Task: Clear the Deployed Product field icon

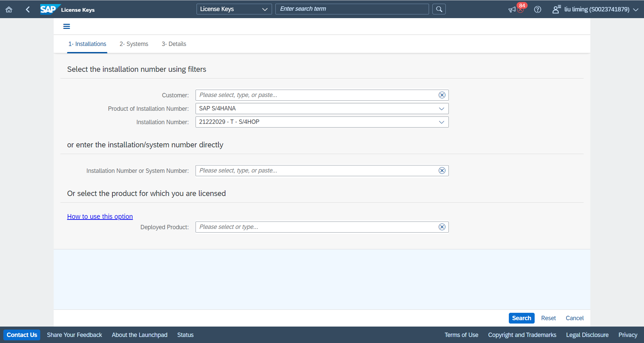Action: point(442,227)
